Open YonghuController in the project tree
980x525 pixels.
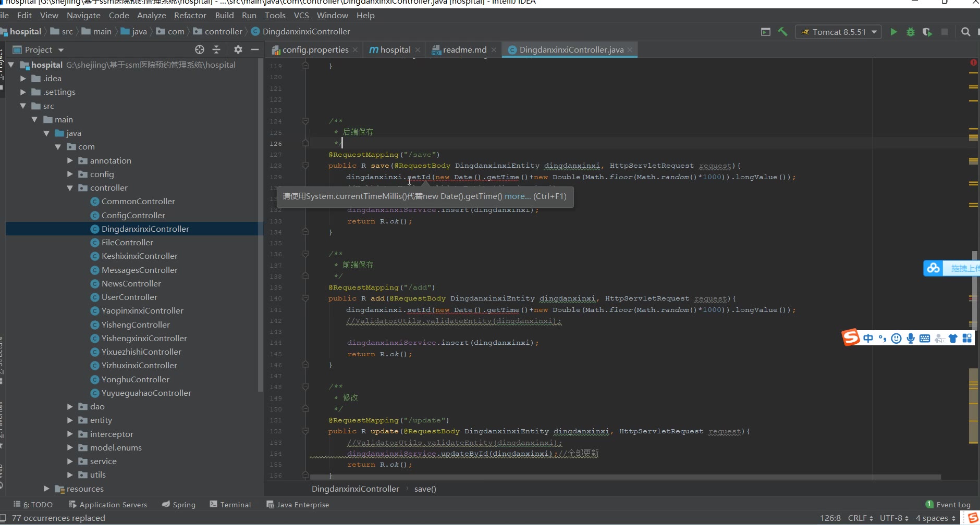(135, 379)
